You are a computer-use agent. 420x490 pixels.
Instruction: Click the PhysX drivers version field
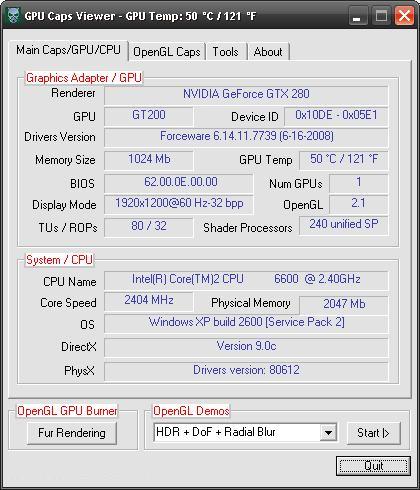246,371
